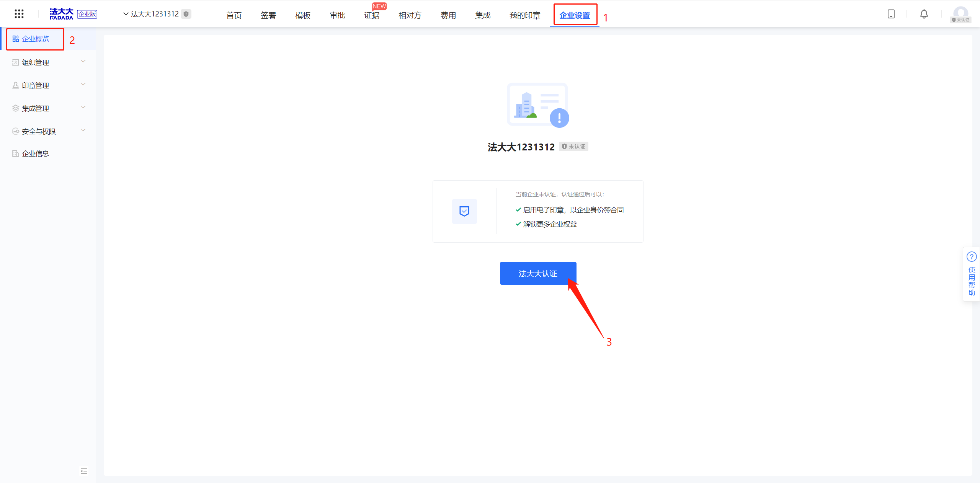Screen dimensions: 980x483
Task: Click text 解锁更多企业权益
Action: click(550, 224)
